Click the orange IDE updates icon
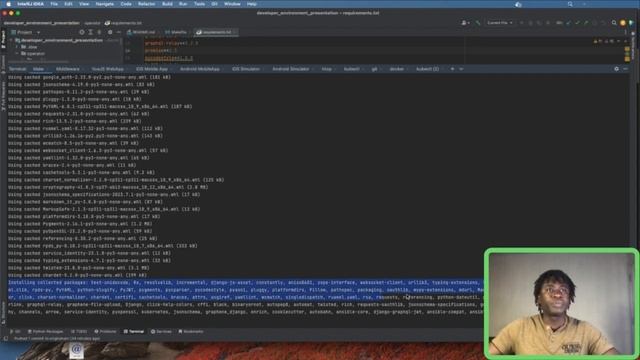Screen dimensions: 640x360 [623, 23]
